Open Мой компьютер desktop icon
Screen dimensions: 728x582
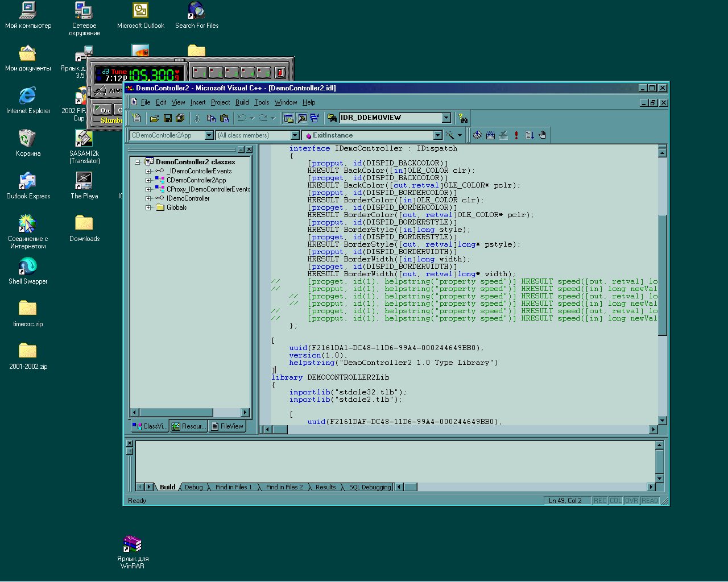coord(28,15)
